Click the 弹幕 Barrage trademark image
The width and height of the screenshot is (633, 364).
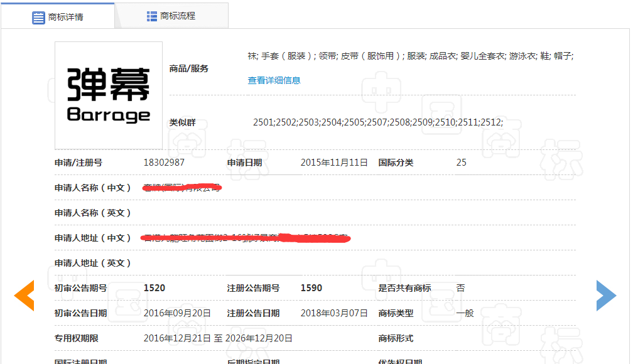tap(109, 95)
